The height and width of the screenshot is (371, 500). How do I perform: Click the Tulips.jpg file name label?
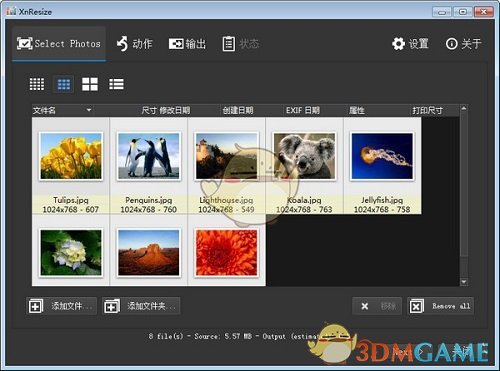click(71, 200)
